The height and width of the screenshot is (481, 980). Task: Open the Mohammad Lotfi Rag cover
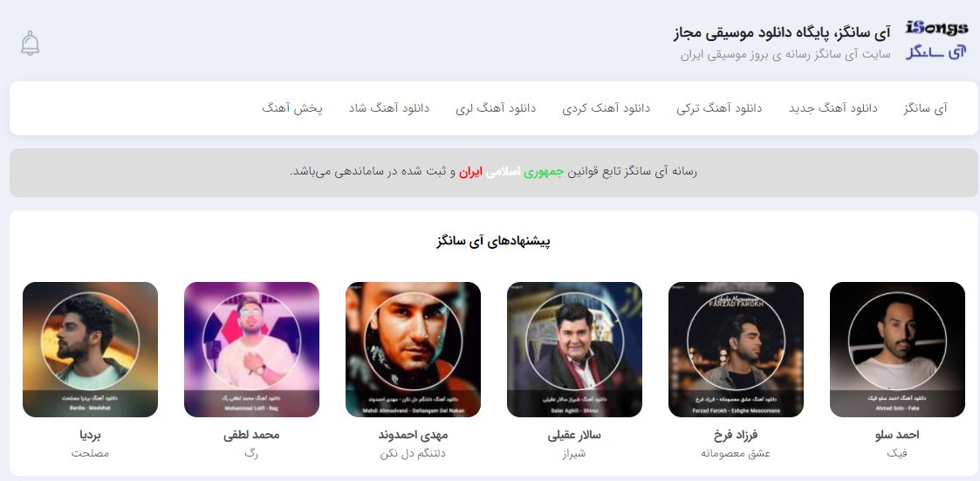(252, 350)
